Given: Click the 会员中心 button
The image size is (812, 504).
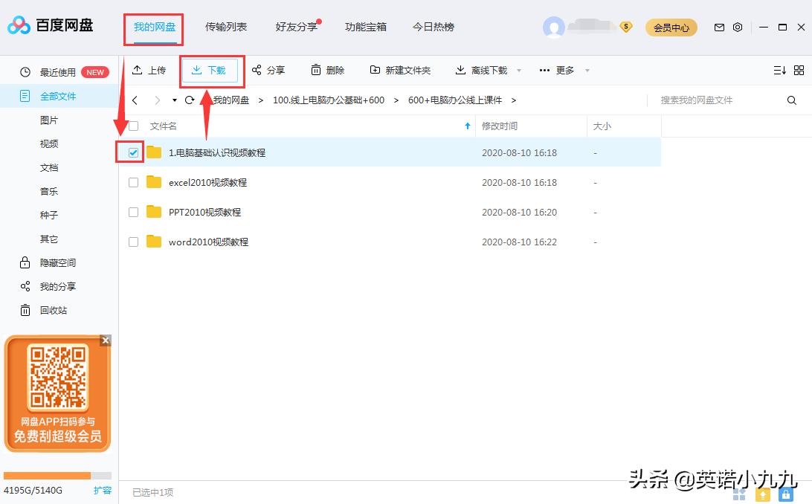Looking at the screenshot, I should click(x=671, y=26).
